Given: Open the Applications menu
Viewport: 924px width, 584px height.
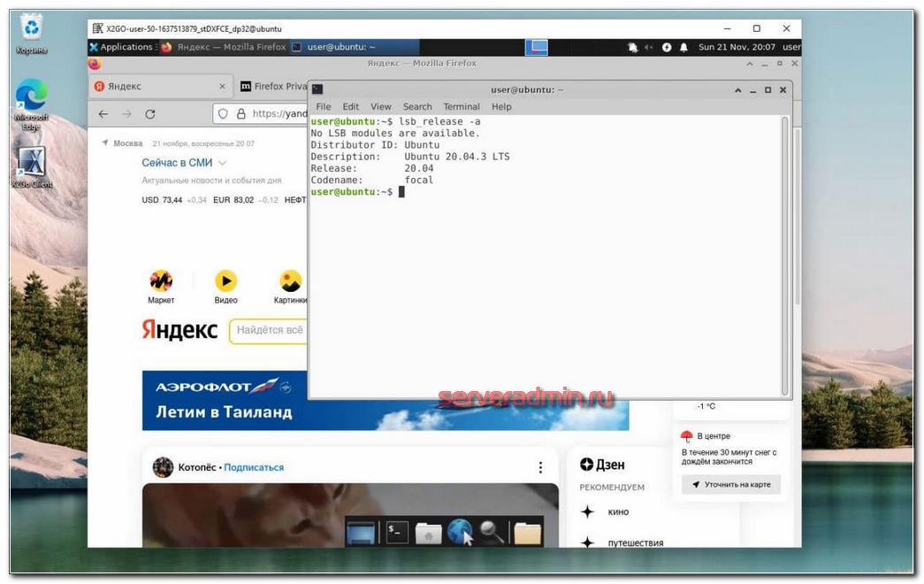Looking at the screenshot, I should [121, 47].
